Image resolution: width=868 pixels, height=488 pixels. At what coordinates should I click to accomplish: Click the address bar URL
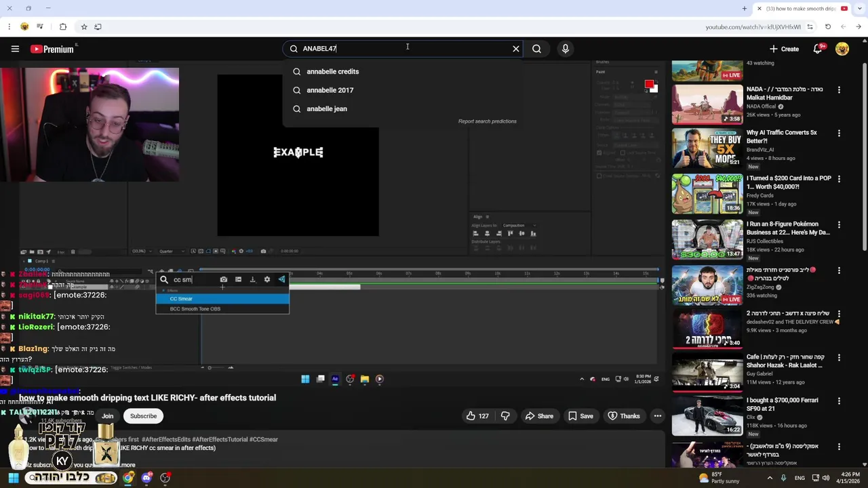point(753,26)
